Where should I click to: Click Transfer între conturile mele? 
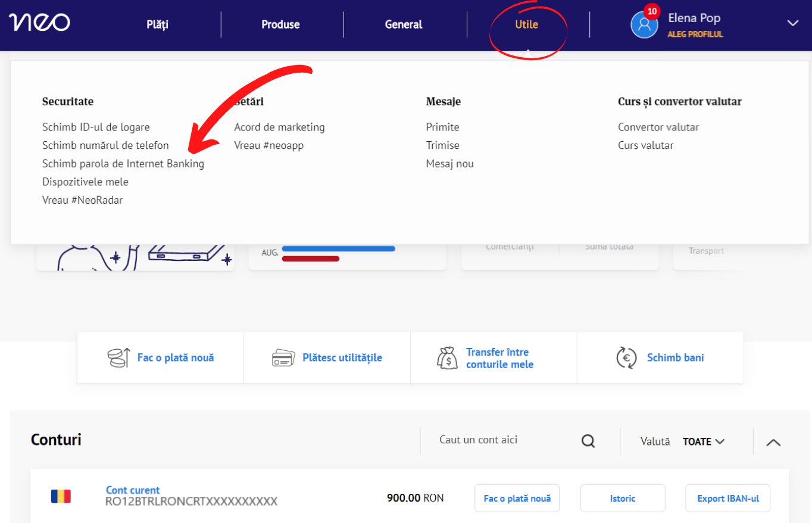[499, 358]
